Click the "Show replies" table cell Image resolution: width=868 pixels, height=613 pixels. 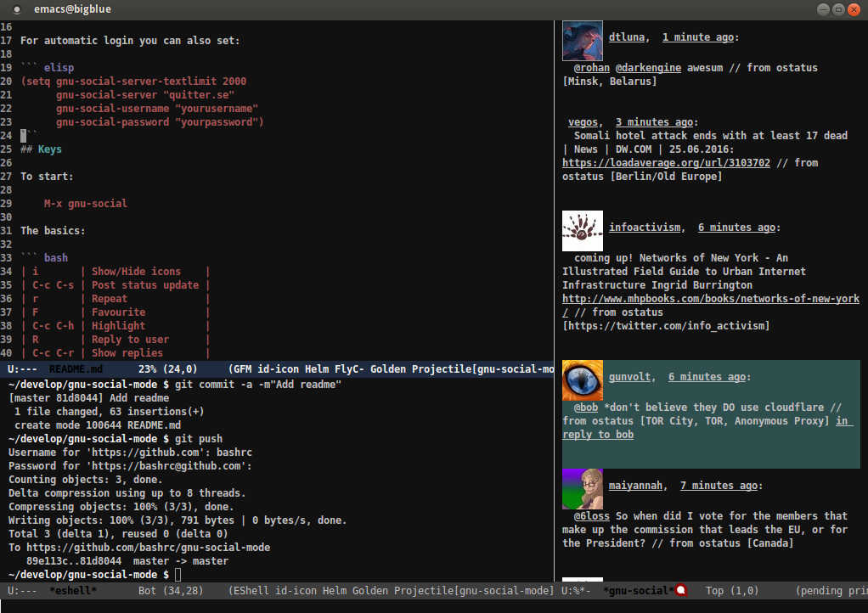tap(127, 353)
